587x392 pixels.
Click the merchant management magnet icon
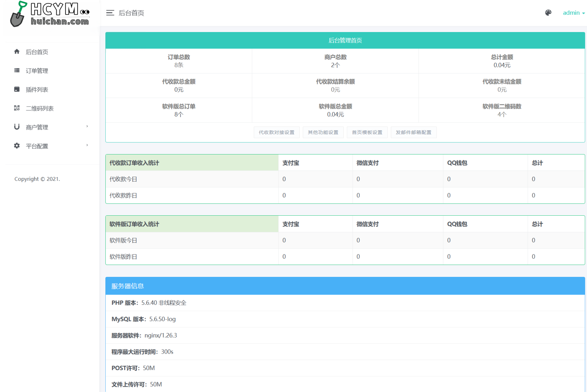tap(17, 127)
